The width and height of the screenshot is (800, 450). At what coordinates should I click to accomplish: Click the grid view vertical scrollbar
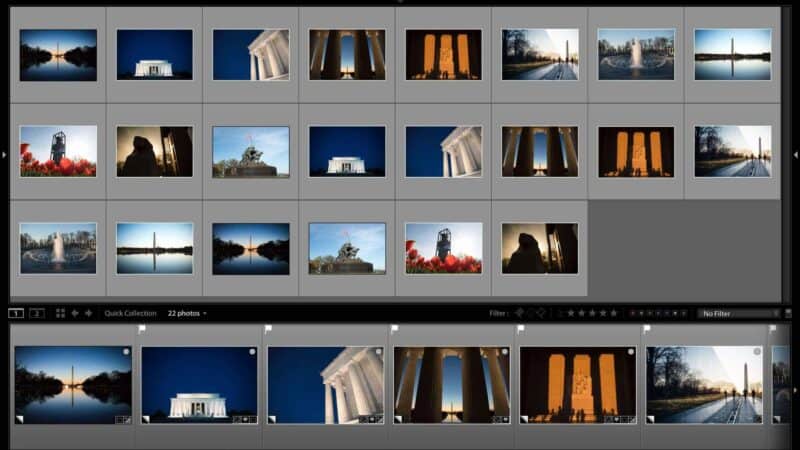pos(786,153)
